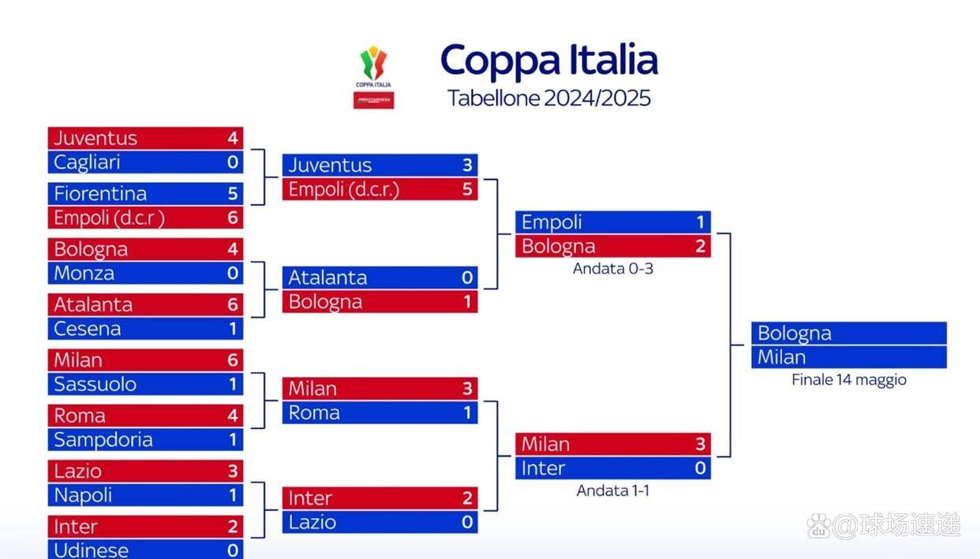This screenshot has width=980, height=559.
Task: Click the Cesena team row
Action: [x=145, y=329]
